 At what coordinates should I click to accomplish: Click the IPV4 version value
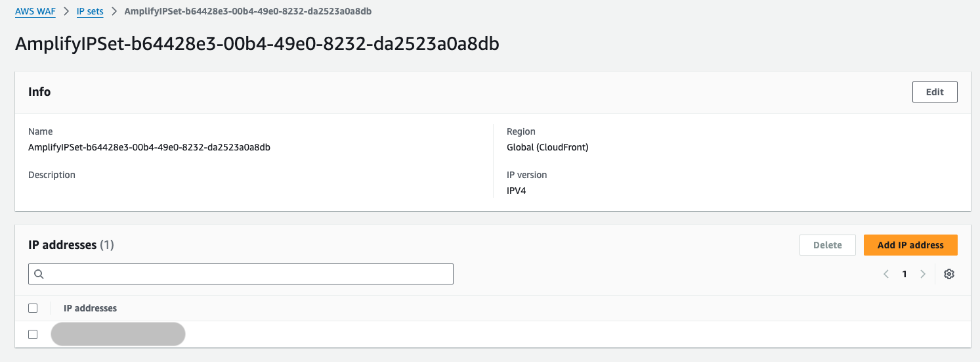[x=517, y=191]
